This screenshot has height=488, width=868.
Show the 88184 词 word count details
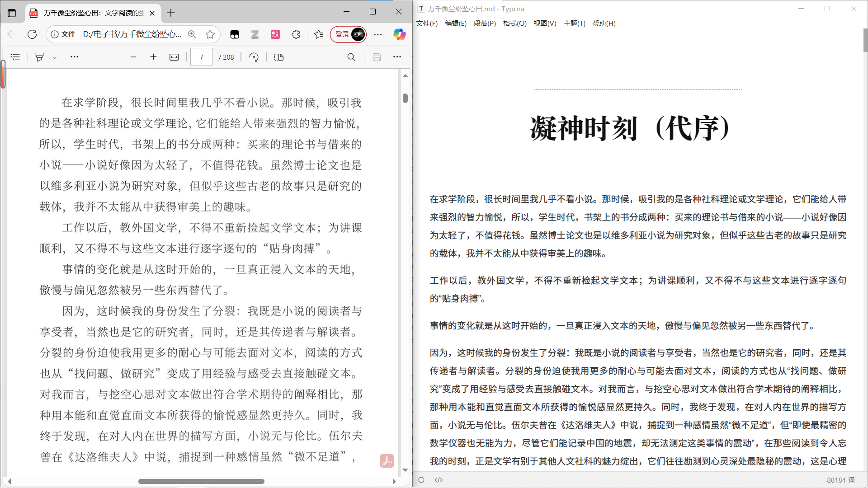pyautogui.click(x=840, y=480)
